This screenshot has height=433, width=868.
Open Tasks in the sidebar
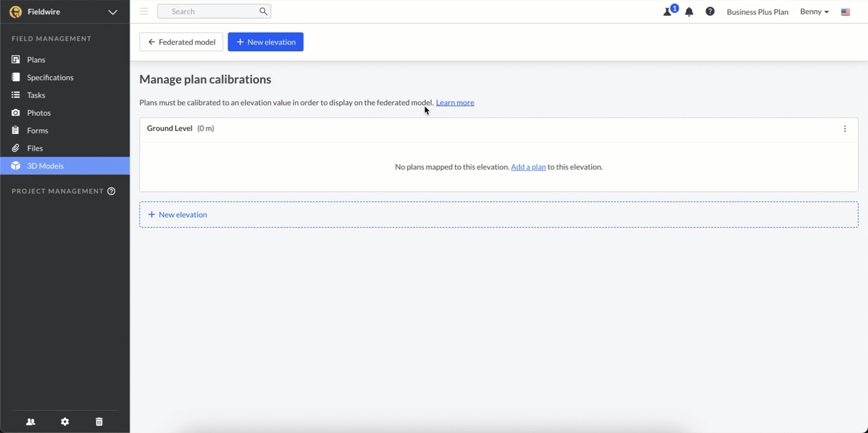click(36, 95)
